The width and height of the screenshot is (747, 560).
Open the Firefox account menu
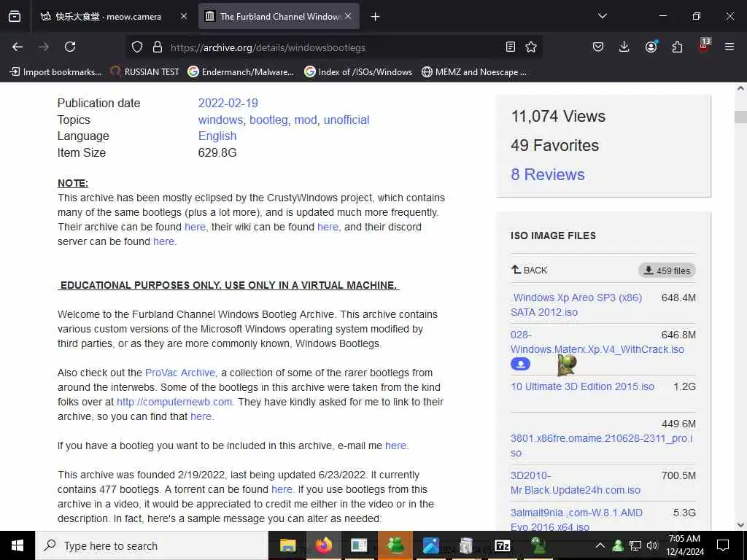tap(651, 47)
